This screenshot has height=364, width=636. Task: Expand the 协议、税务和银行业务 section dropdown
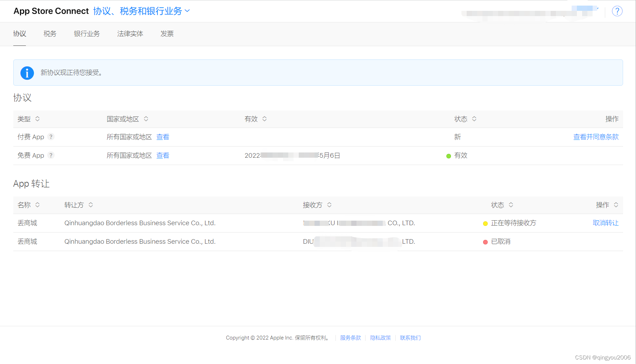point(142,11)
